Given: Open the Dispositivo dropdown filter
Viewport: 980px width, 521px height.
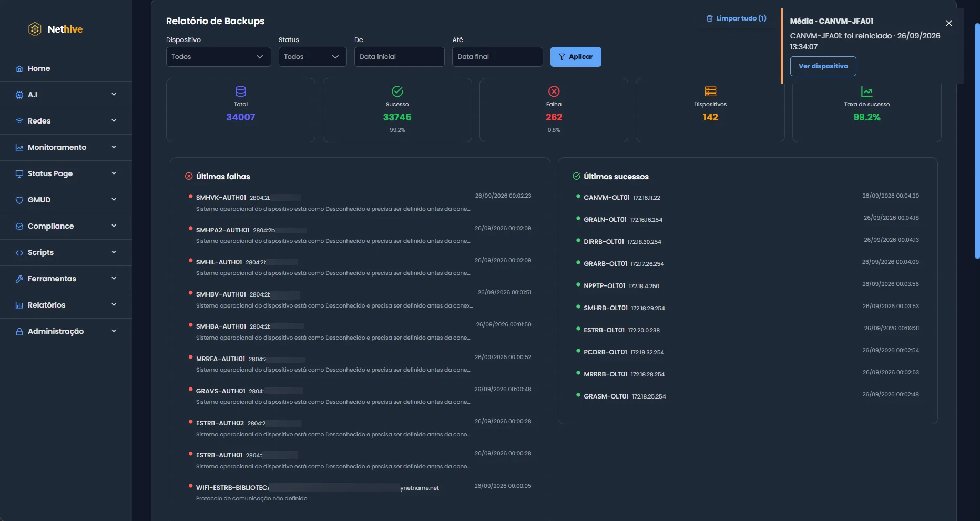Looking at the screenshot, I should tap(219, 57).
